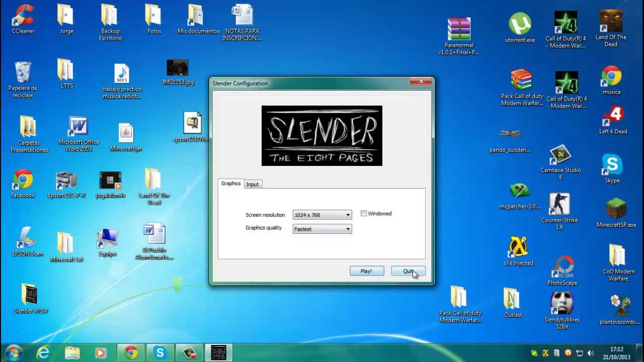Screen dimensions: 644x362
Task: Open the Graphics quality dropdown
Action: point(322,229)
